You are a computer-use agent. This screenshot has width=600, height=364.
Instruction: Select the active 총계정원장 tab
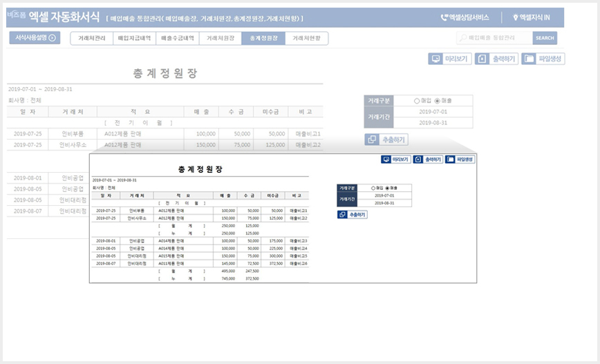tap(263, 38)
